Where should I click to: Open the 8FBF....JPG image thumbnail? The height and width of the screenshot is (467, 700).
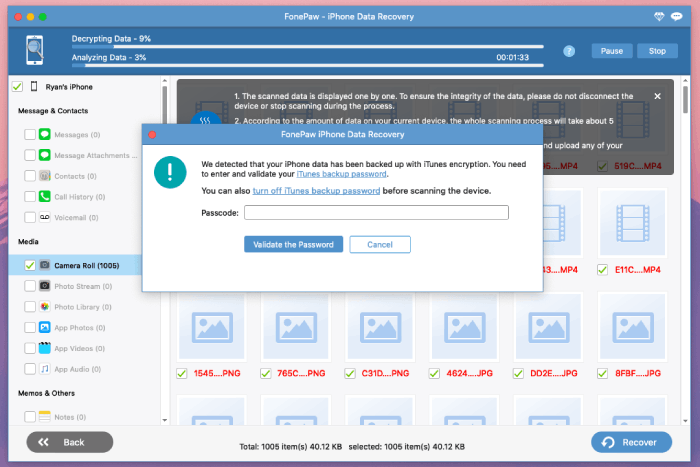[633, 327]
